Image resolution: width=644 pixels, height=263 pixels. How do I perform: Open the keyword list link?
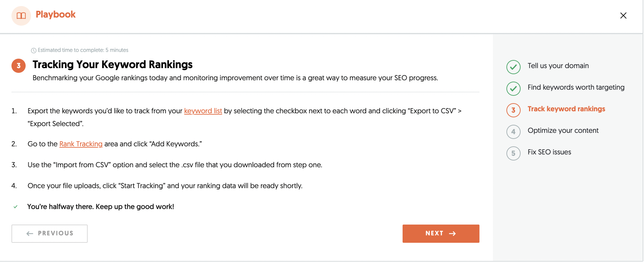coord(203,111)
